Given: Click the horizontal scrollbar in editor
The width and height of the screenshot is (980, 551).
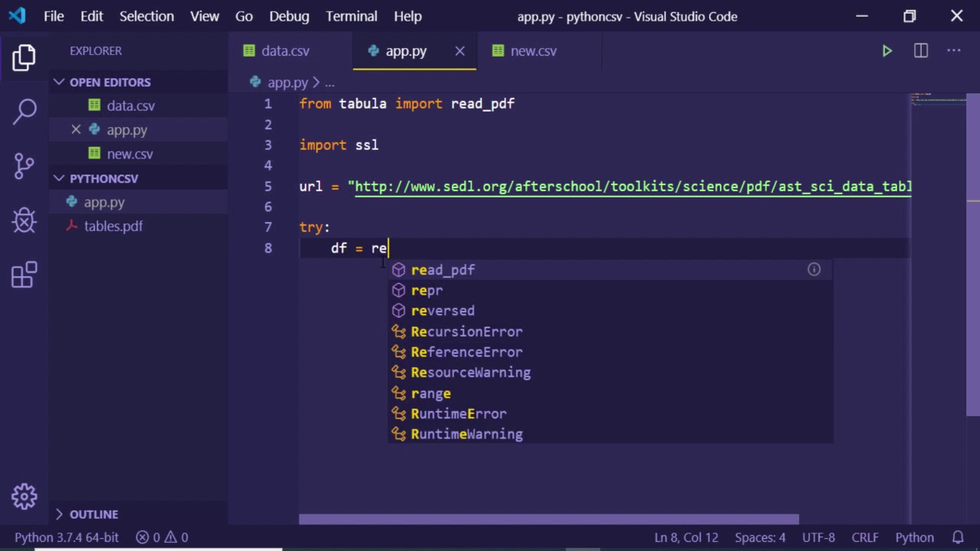Looking at the screenshot, I should point(548,520).
